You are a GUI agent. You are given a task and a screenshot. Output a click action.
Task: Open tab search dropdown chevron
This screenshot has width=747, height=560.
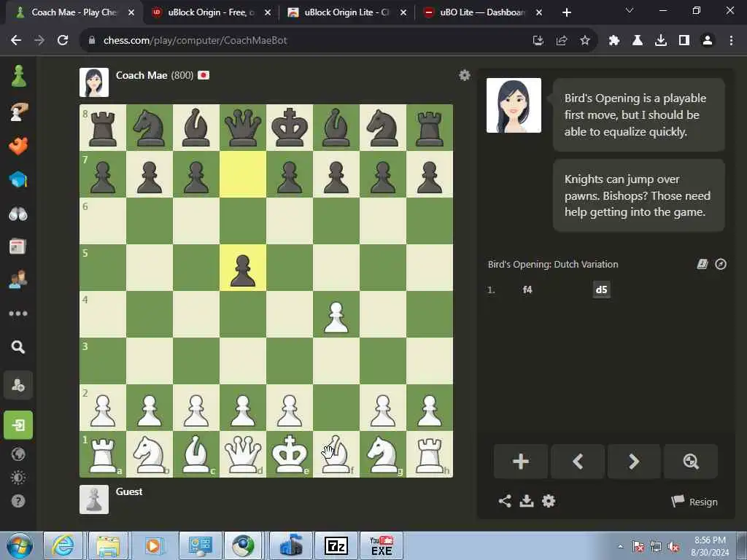pyautogui.click(x=630, y=10)
